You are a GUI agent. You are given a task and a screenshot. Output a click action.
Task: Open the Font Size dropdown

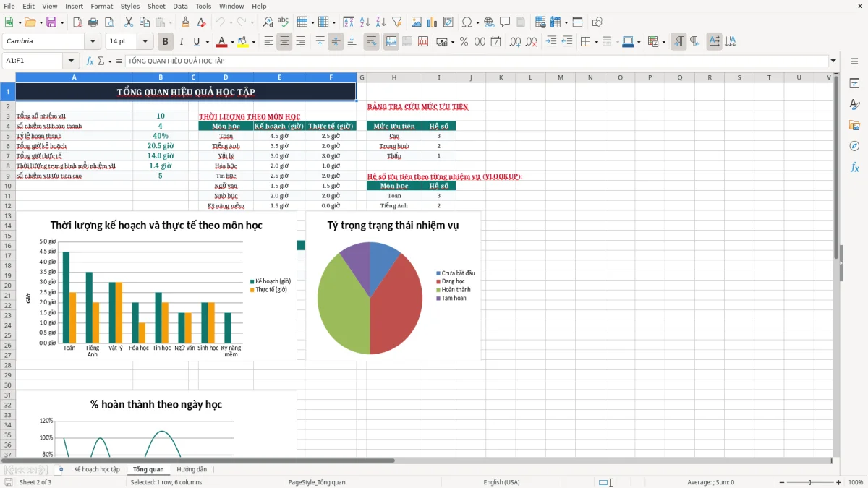point(145,42)
